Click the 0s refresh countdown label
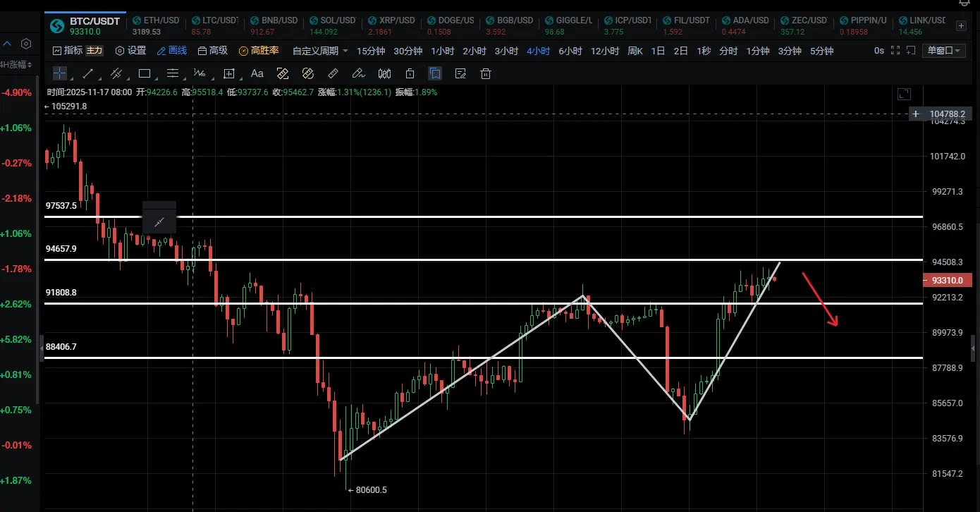Screen dimensions: 980x512 coord(878,51)
